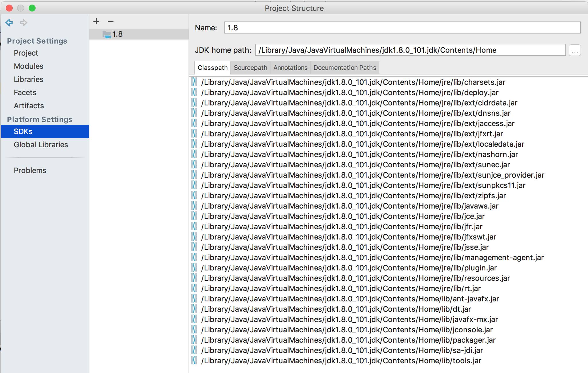Switch to the Classpath tab
This screenshot has width=588, height=373.
click(213, 68)
